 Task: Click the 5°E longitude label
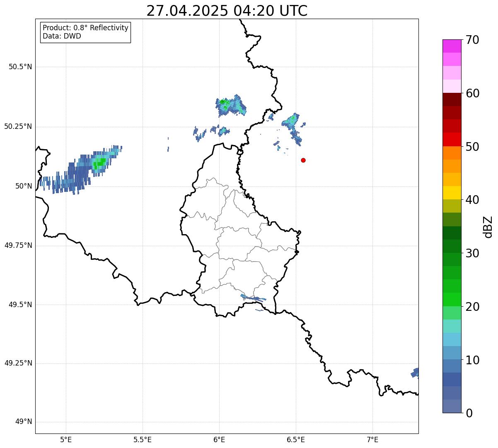66,440
